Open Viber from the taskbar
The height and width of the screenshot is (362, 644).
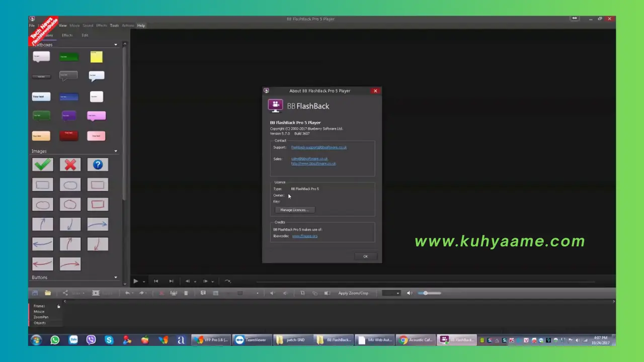click(x=91, y=340)
